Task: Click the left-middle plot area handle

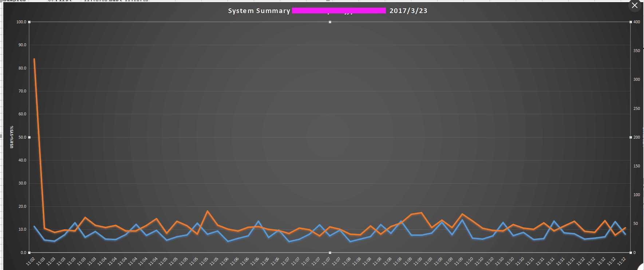Action: point(29,137)
